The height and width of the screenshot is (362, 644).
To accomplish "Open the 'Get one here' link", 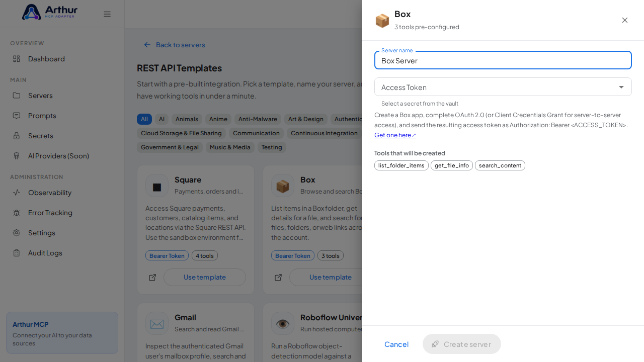I will tap(395, 135).
